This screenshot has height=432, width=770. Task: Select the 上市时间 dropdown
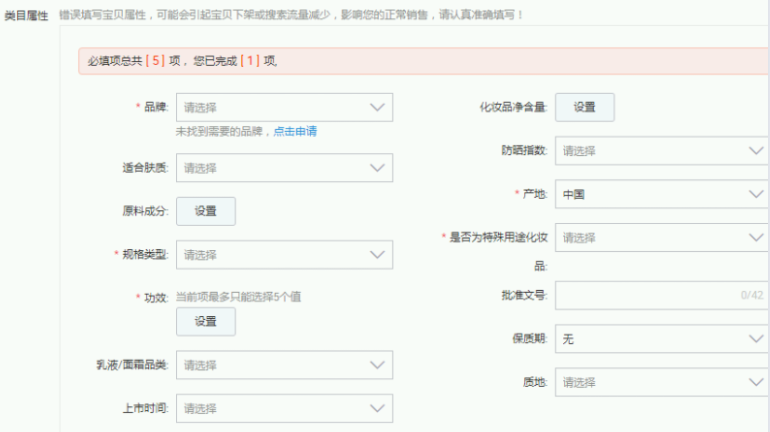(284, 408)
